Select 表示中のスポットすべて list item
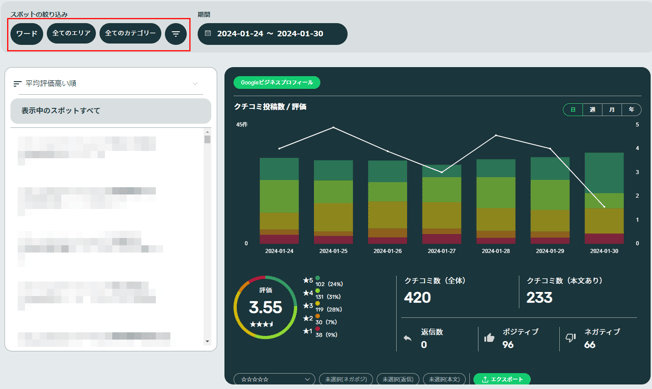The width and height of the screenshot is (652, 389). click(x=111, y=111)
